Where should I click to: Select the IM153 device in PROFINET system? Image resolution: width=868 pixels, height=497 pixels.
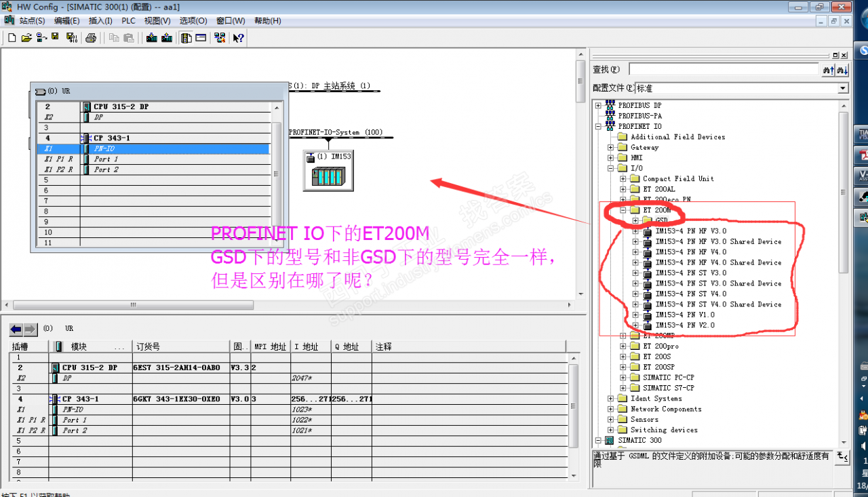[x=328, y=170]
